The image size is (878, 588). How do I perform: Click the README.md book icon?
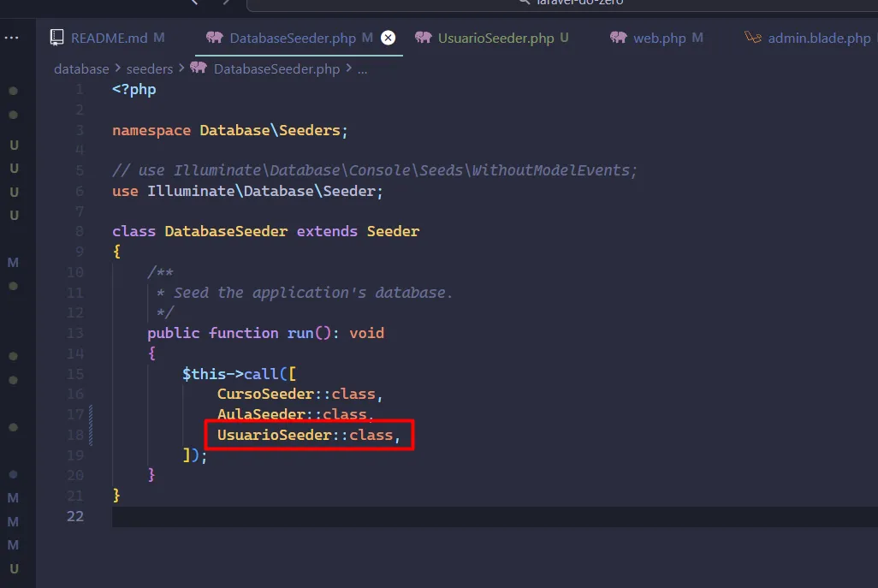[57, 38]
